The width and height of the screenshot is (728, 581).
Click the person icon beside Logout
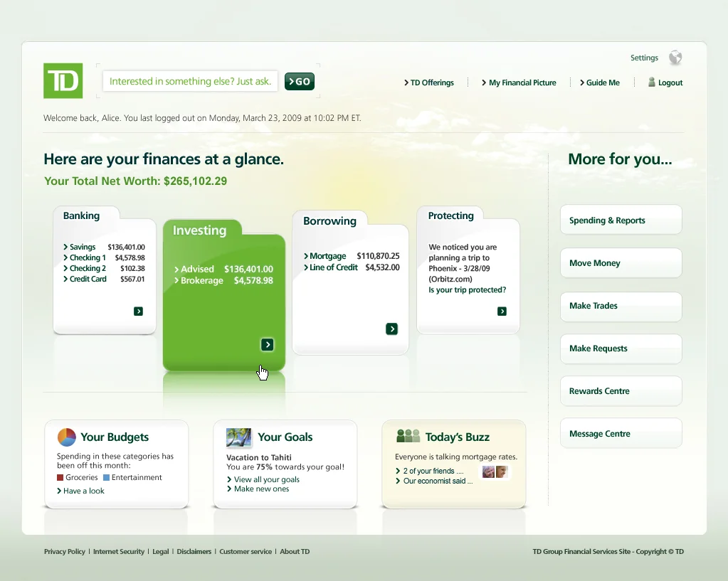click(x=649, y=82)
